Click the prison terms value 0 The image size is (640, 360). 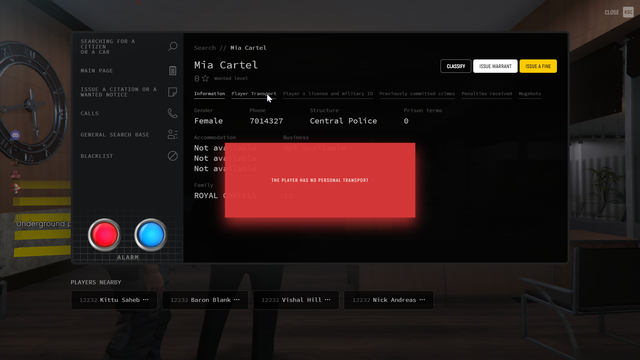[x=406, y=121]
